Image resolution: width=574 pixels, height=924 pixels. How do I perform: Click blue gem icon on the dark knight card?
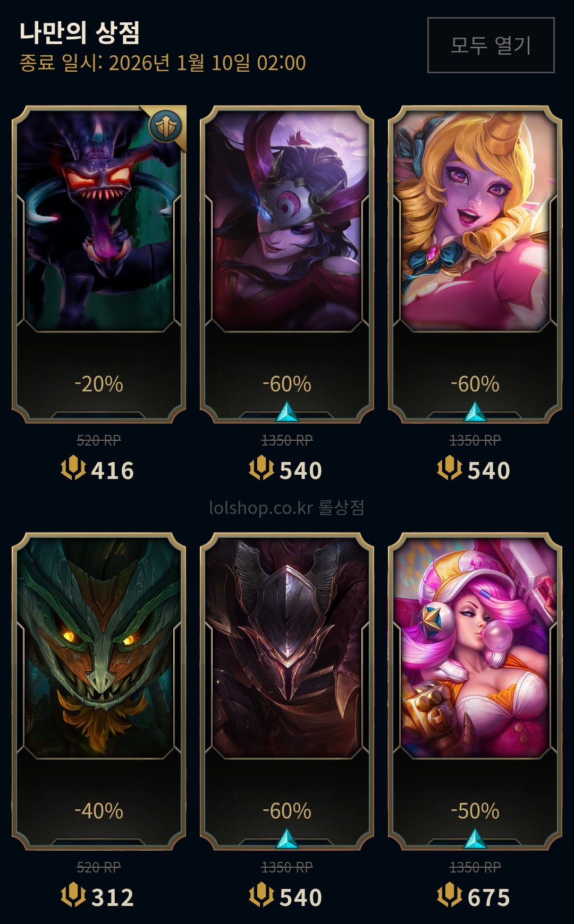(x=287, y=839)
